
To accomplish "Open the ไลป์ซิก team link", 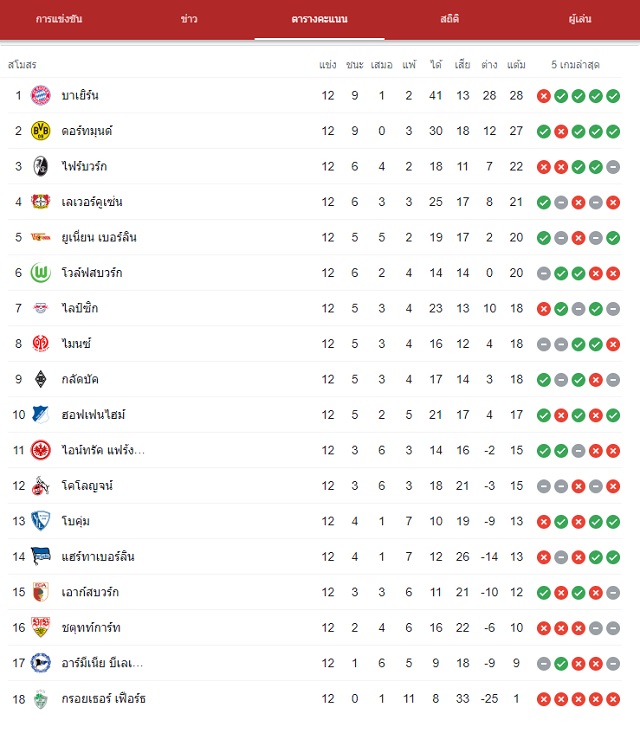I will pos(80,308).
